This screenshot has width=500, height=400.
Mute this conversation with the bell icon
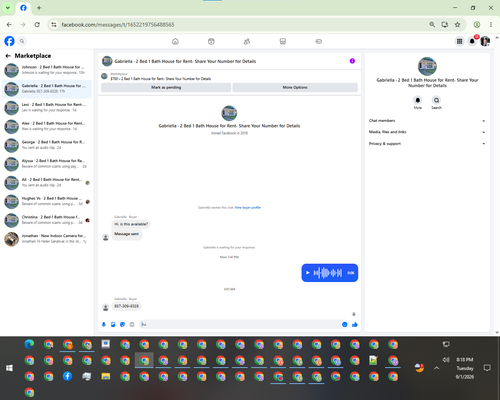(418, 100)
